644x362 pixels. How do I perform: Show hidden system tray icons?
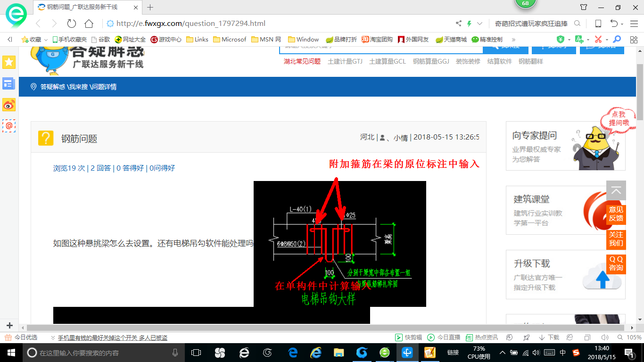[503, 352]
